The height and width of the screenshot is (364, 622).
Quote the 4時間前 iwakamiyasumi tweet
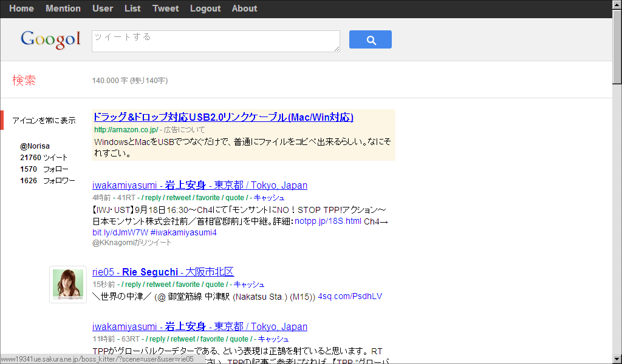coord(234,197)
